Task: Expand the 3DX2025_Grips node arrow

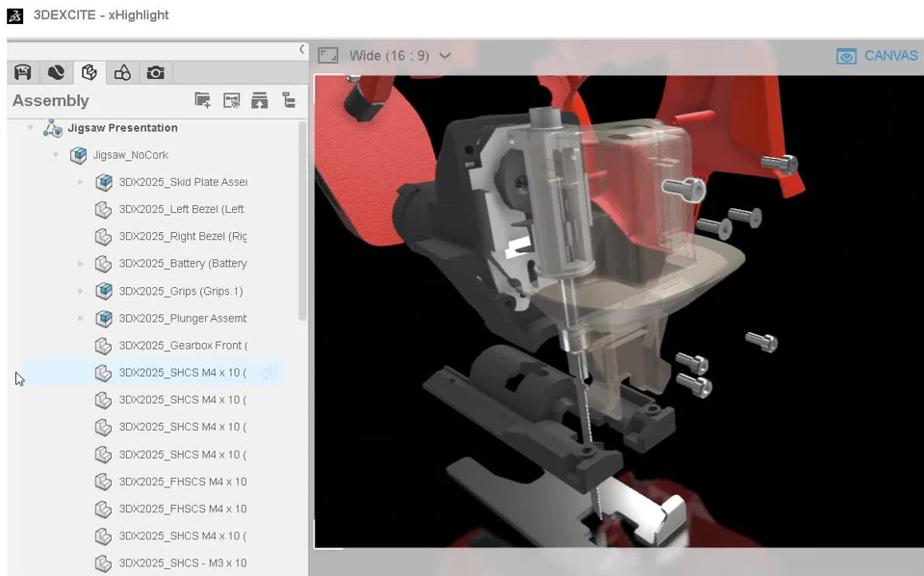Action: 81,291
